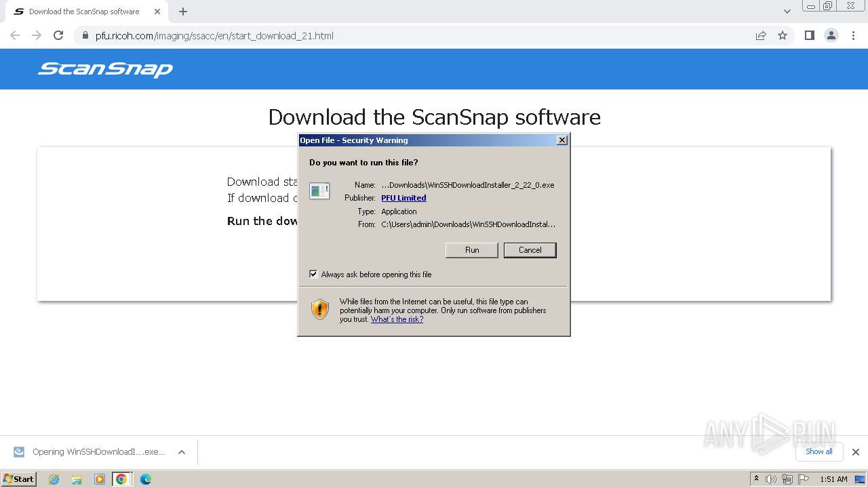Open the tab search dropdown arrow
This screenshot has height=488, width=868.
coord(787,12)
